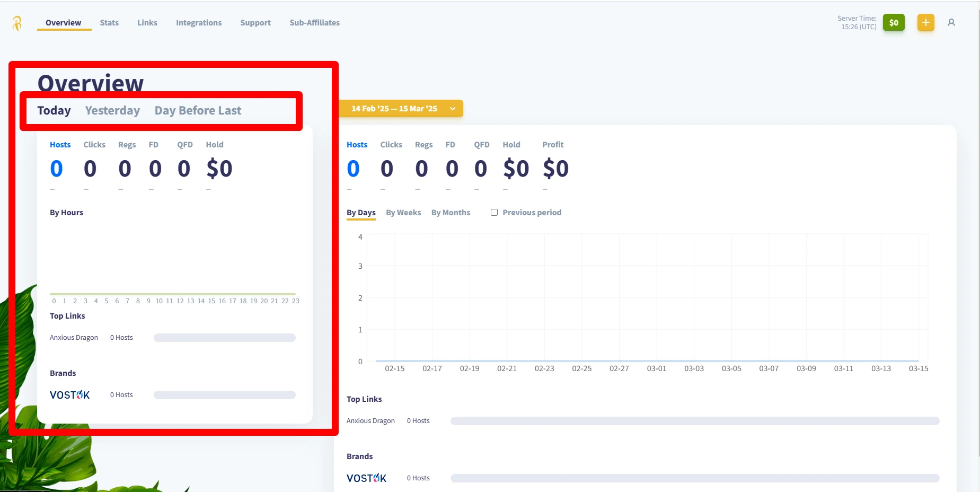Viewport: 980px width, 492px height.
Task: Click the 02-21 marker on chart axis
Action: tap(507, 368)
